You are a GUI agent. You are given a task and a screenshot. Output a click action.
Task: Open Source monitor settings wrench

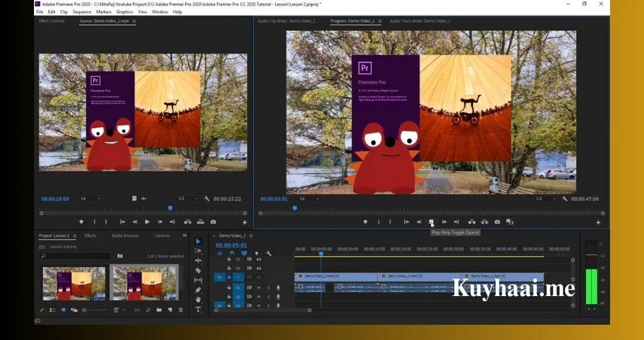click(x=207, y=199)
